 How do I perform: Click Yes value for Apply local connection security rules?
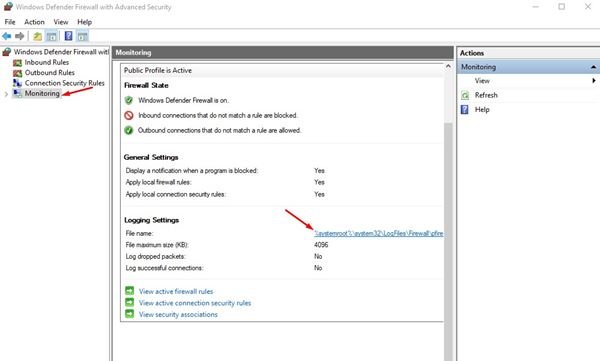tap(320, 194)
